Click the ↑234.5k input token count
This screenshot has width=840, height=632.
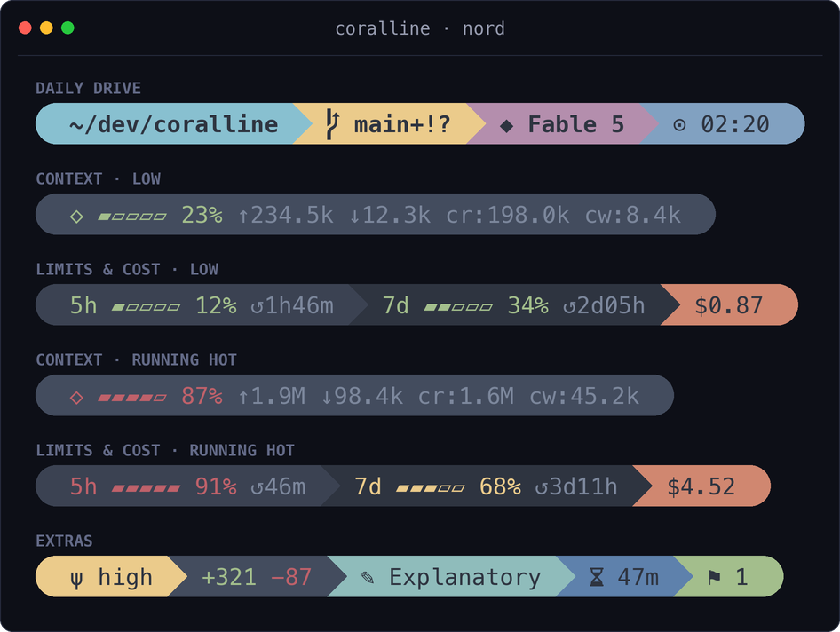(x=286, y=216)
